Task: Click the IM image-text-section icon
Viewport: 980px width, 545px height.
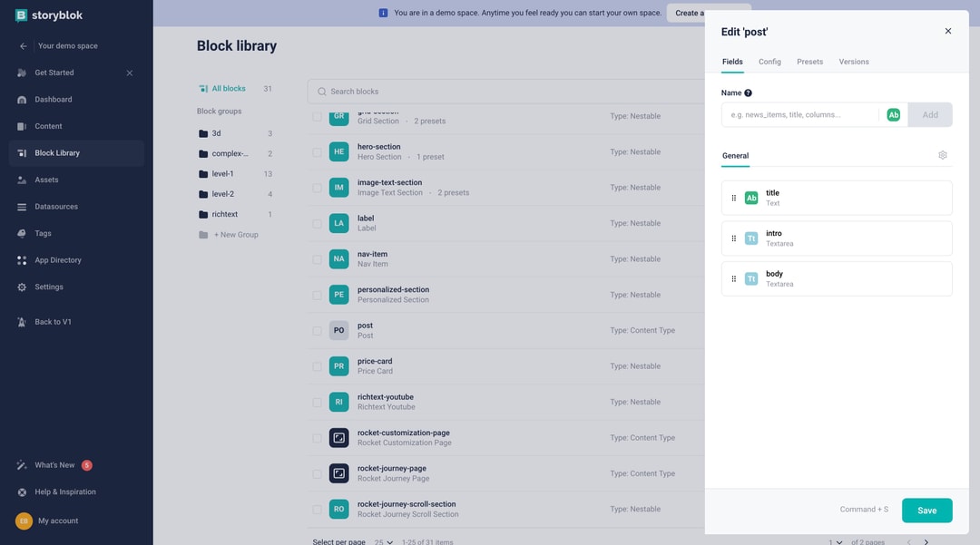Action: 338,188
